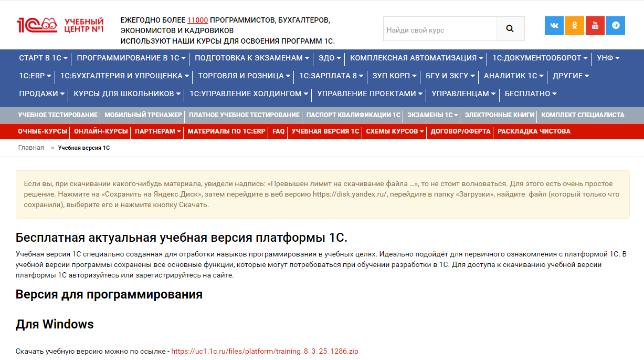This screenshot has height=360, width=644.
Task: Expand the 1С:ДОКУМЕНТООБОРОТ menu
Action: (x=541, y=58)
